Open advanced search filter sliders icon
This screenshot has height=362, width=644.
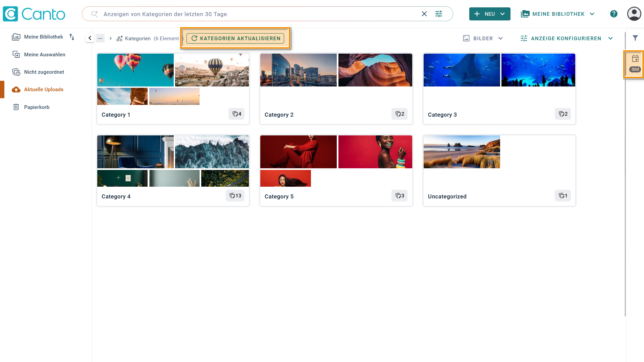coord(439,14)
